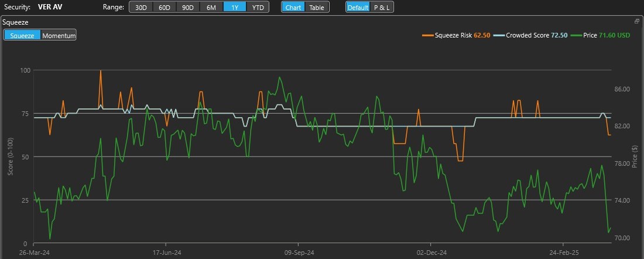This screenshot has height=259, width=644.
Task: Select the 60D range button
Action: point(165,8)
